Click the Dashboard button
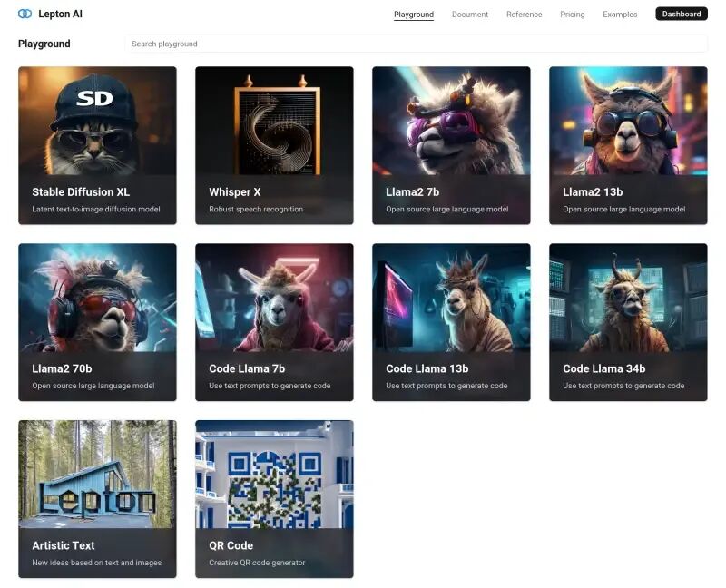This screenshot has width=726, height=588. click(682, 14)
